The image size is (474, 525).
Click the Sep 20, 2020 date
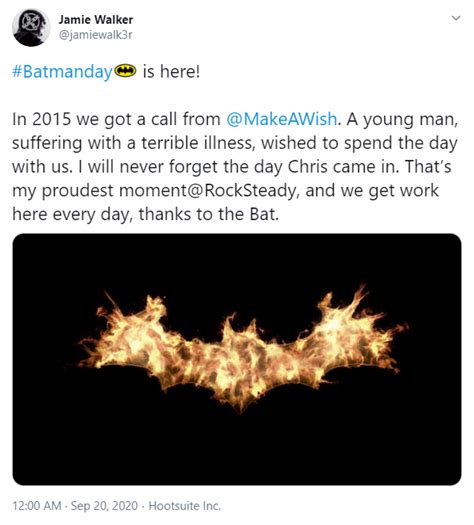[x=104, y=506]
